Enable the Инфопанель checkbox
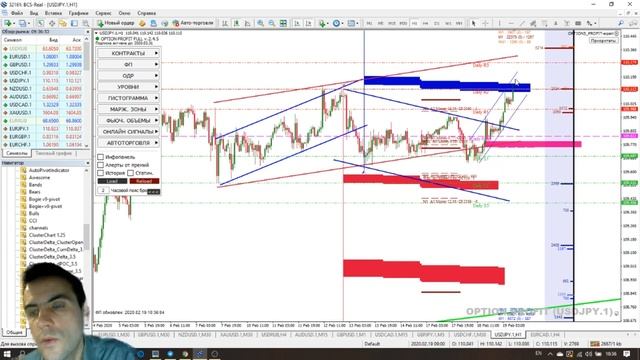This screenshot has height=360, width=640. click(x=100, y=157)
